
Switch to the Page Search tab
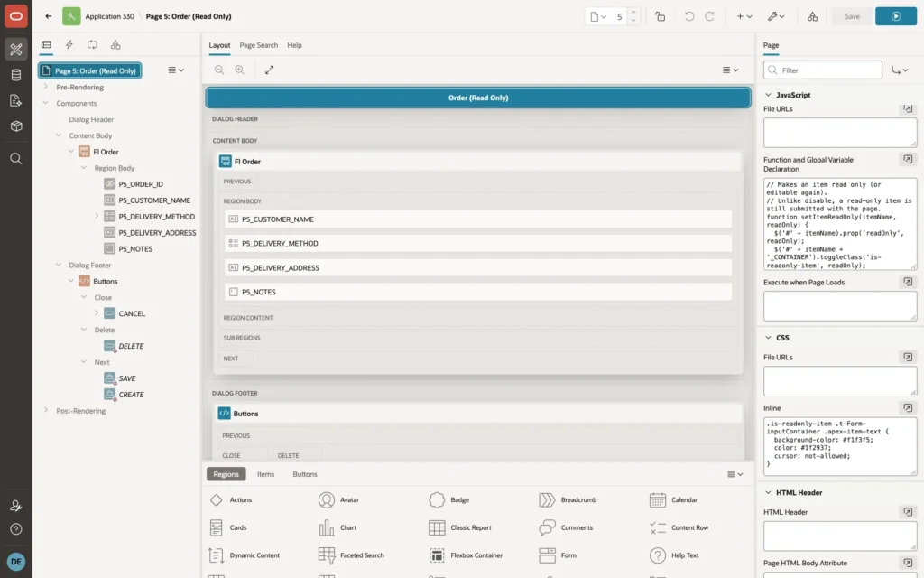tap(258, 45)
